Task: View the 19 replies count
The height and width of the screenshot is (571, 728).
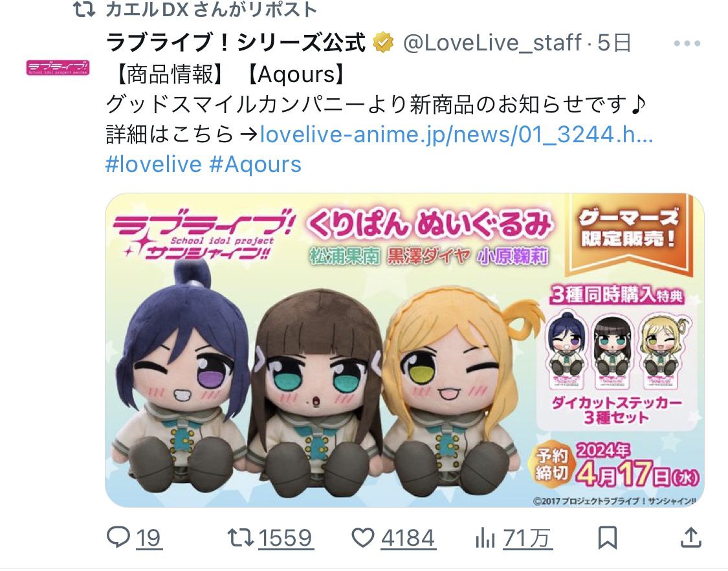Action: (x=149, y=538)
